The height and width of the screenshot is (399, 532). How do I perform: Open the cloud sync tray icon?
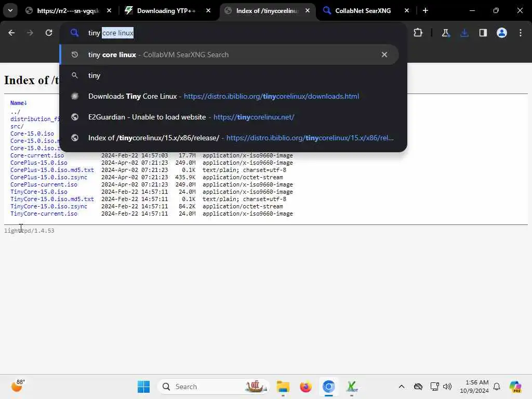[418, 387]
